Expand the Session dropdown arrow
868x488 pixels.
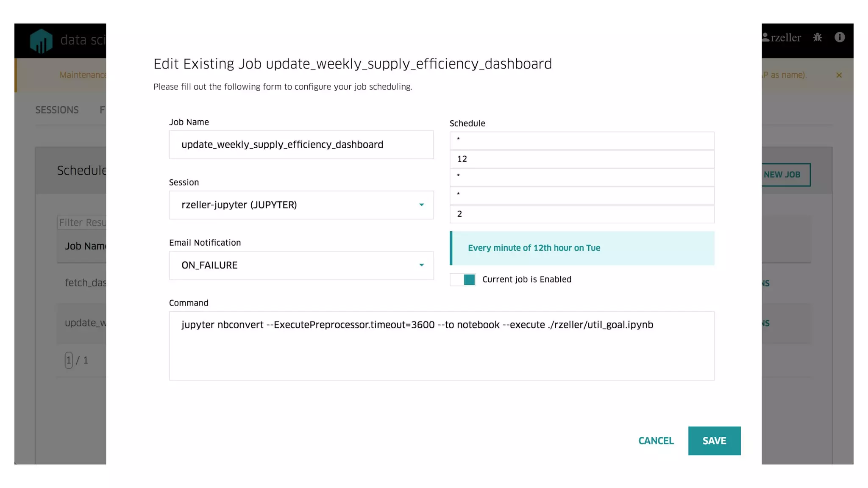(x=421, y=205)
